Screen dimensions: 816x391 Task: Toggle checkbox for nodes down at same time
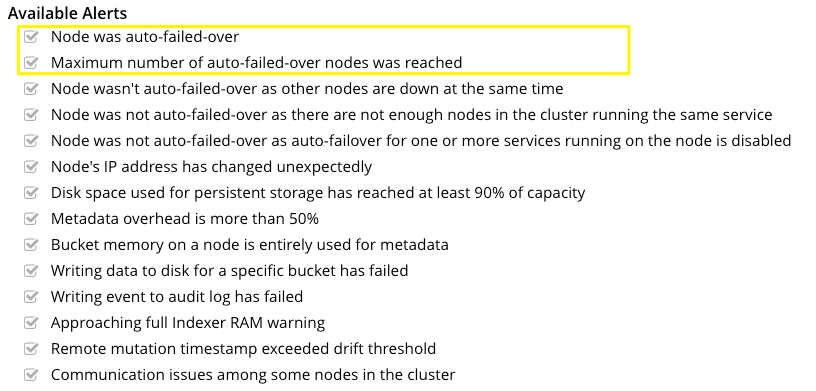31,89
